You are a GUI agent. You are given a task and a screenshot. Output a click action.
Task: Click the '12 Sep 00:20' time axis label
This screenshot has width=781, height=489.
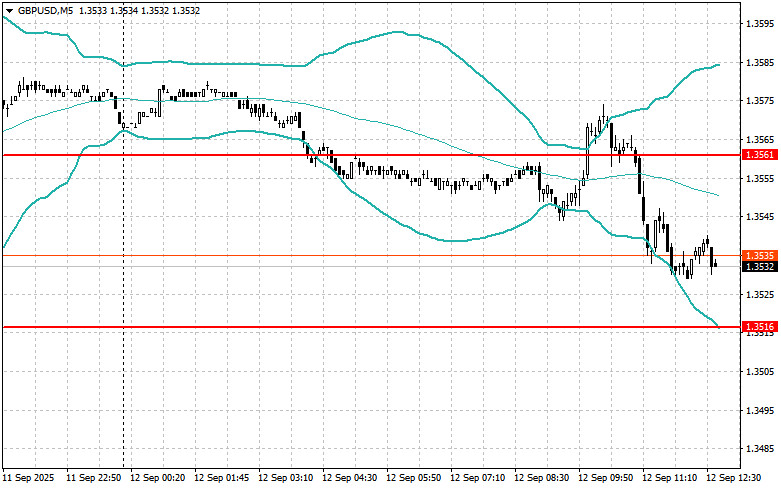pos(157,478)
